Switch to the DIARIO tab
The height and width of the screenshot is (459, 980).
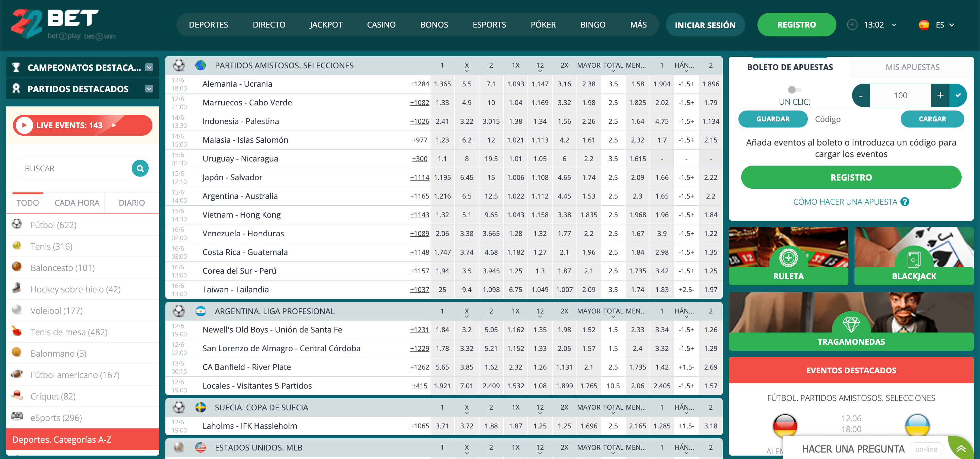132,203
